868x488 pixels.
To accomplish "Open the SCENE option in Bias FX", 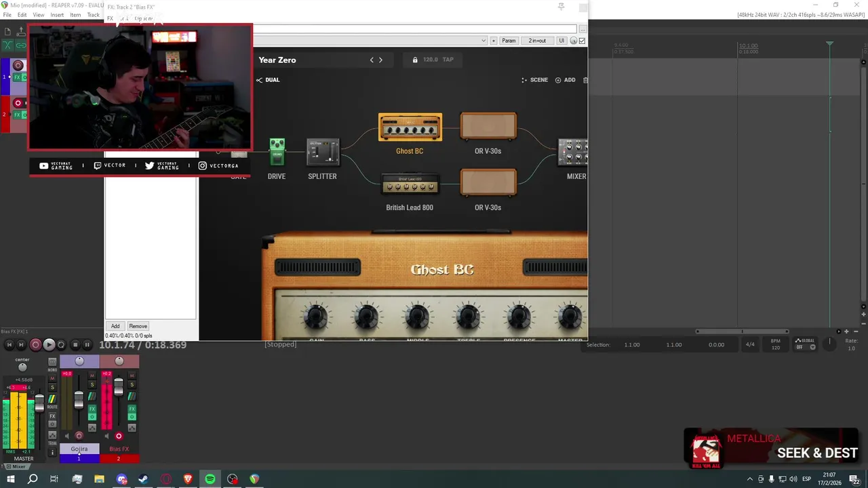I will click(x=534, y=80).
